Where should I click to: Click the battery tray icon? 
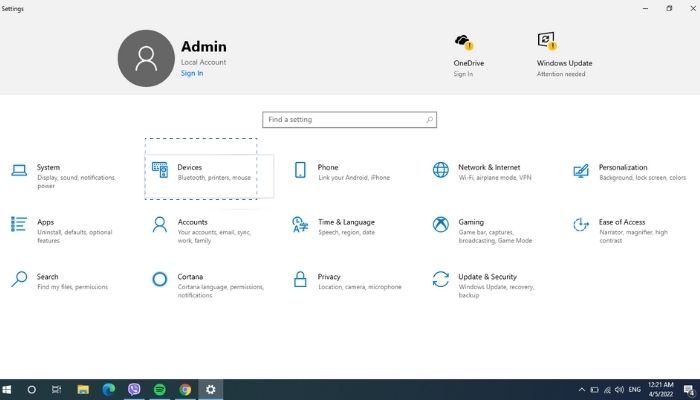[x=594, y=390]
